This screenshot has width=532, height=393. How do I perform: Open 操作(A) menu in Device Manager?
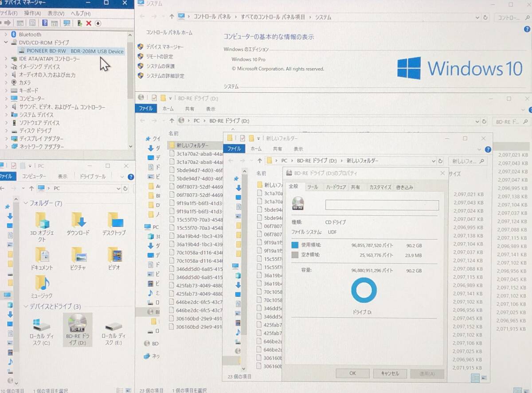(x=32, y=13)
